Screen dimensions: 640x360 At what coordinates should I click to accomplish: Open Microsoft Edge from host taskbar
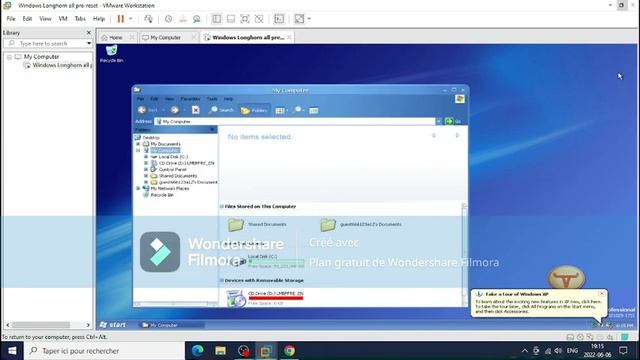coord(198,351)
